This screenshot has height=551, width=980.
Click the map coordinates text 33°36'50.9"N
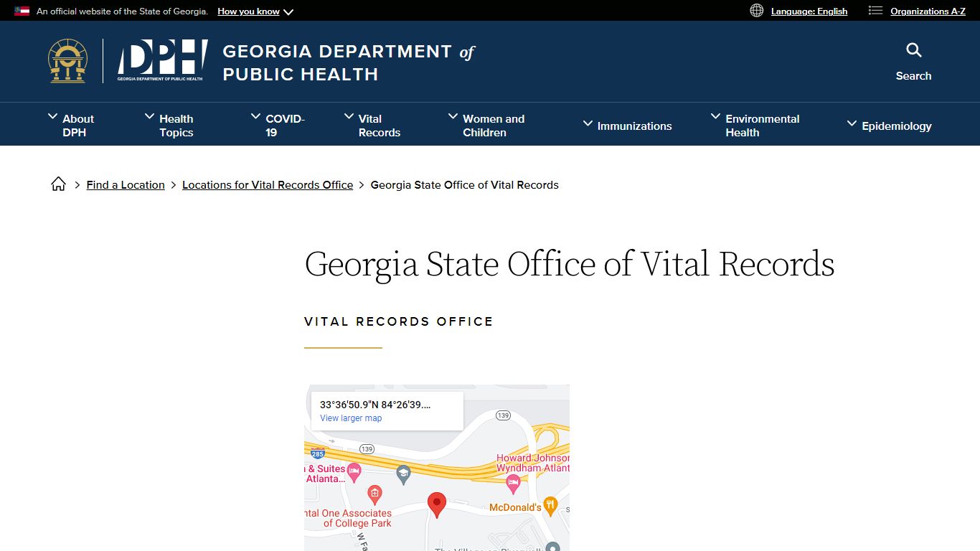(x=375, y=405)
